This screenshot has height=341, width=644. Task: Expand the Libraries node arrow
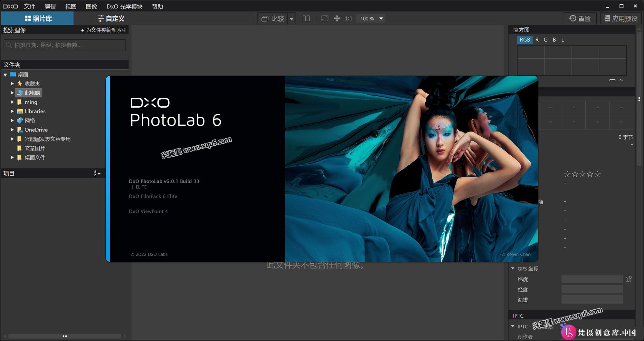click(x=12, y=111)
